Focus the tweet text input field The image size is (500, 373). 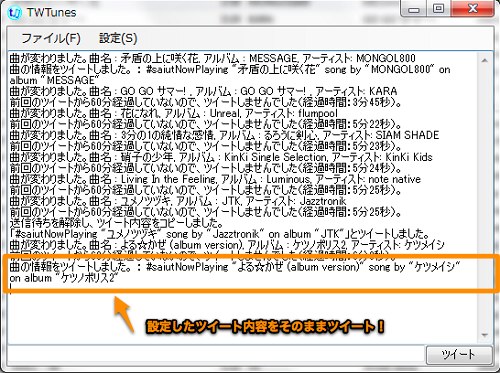[217, 354]
